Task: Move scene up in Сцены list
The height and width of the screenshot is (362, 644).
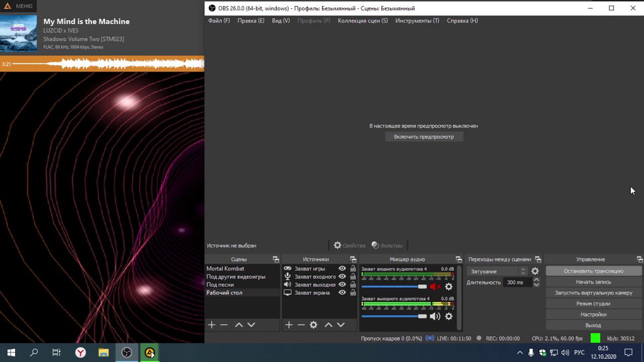Action: click(239, 325)
